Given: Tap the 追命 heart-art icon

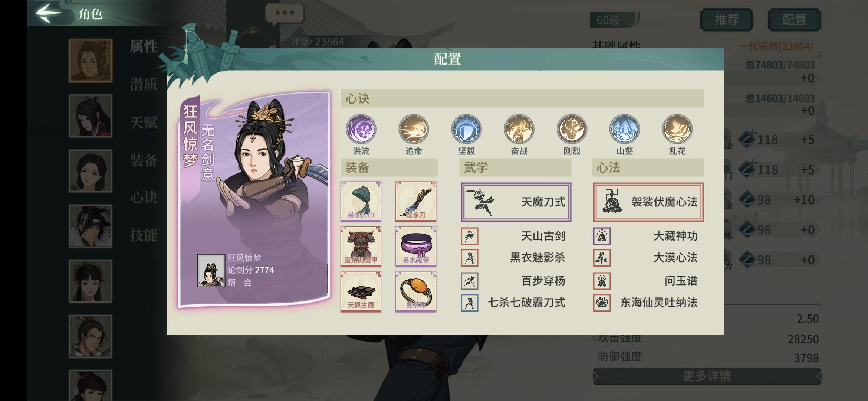Looking at the screenshot, I should coord(414,129).
